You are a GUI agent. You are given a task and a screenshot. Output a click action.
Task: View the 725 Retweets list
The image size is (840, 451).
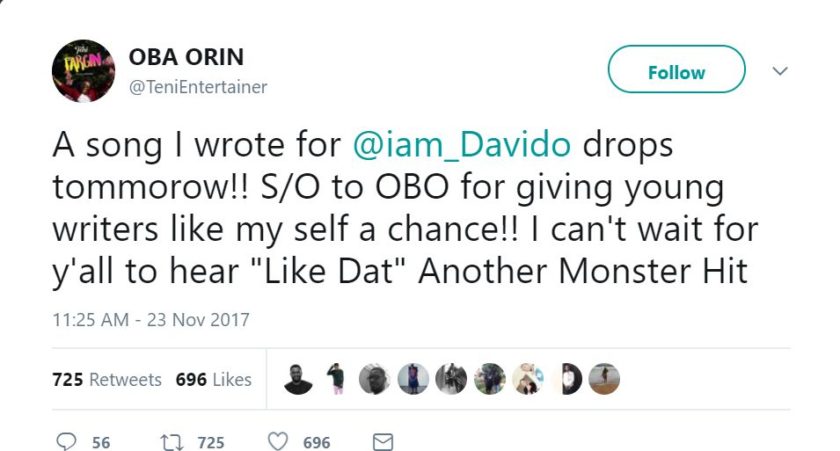pyautogui.click(x=106, y=380)
